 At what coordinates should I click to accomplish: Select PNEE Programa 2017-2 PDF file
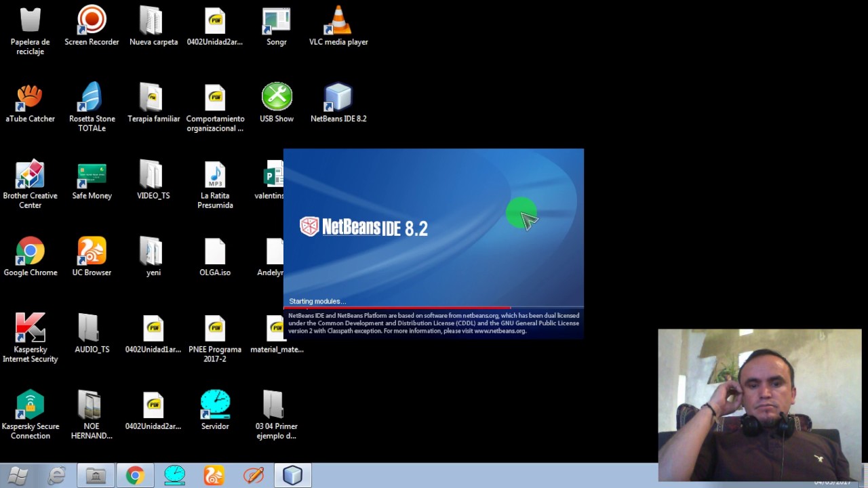pos(215,338)
